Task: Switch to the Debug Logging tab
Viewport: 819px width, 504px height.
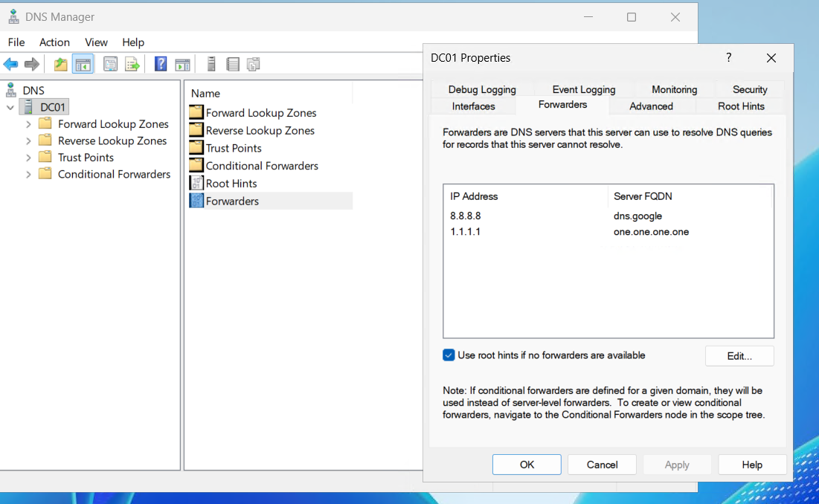Action: (x=482, y=89)
